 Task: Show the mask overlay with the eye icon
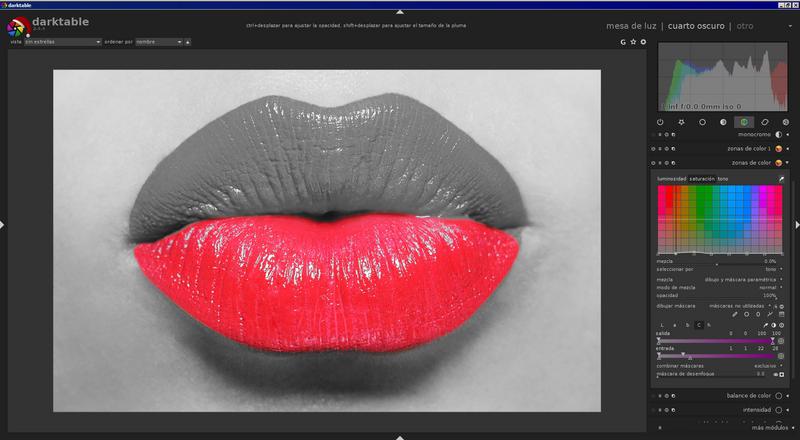click(776, 374)
